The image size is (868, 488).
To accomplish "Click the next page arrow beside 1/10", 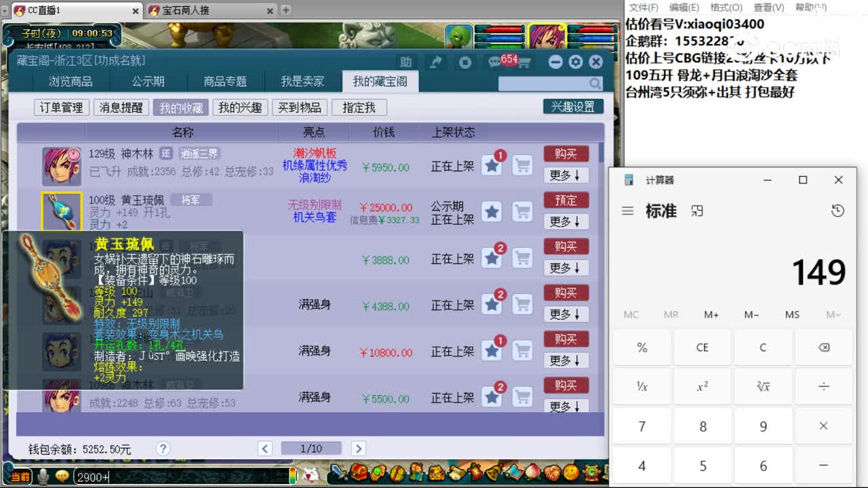I will coord(358,448).
